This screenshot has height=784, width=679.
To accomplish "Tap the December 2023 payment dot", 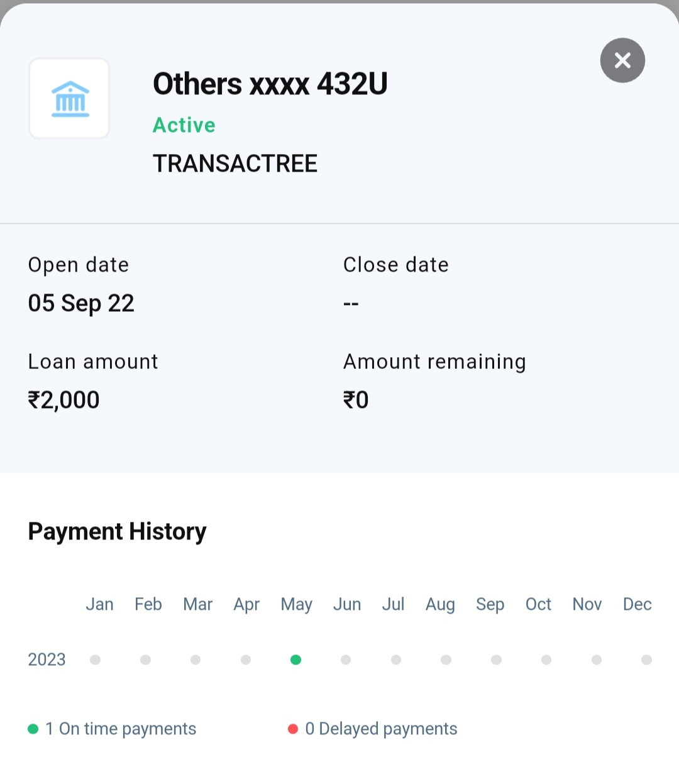I will pos(646,660).
